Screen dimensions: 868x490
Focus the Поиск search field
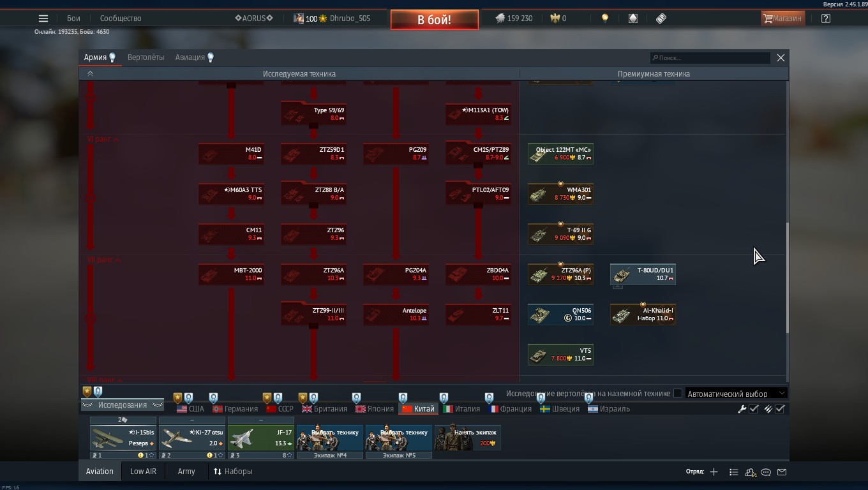[710, 58]
